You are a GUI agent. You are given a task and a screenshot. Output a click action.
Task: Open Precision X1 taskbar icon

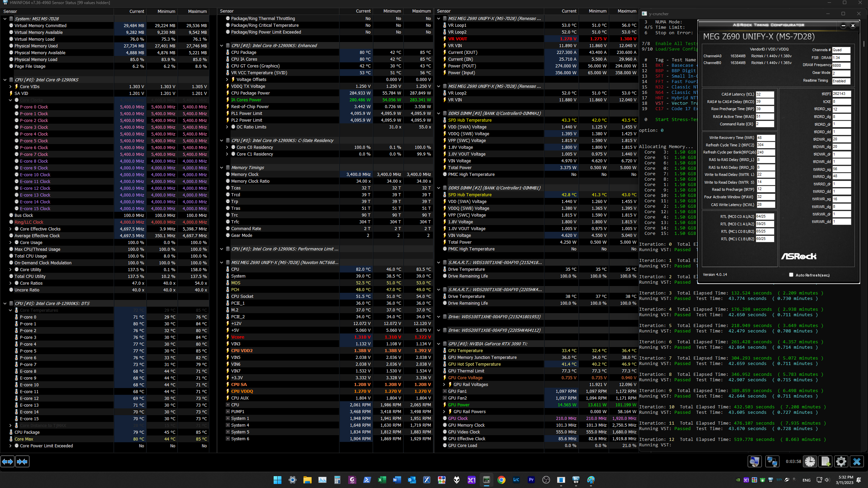[472, 480]
